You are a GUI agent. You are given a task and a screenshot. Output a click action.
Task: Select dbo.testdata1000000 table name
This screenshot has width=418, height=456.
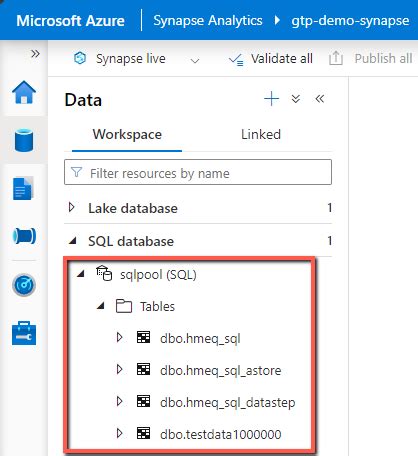(x=221, y=434)
